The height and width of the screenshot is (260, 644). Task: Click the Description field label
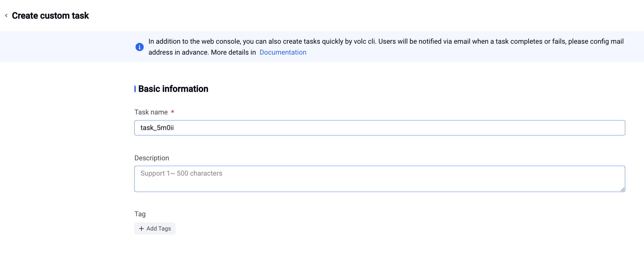[152, 158]
